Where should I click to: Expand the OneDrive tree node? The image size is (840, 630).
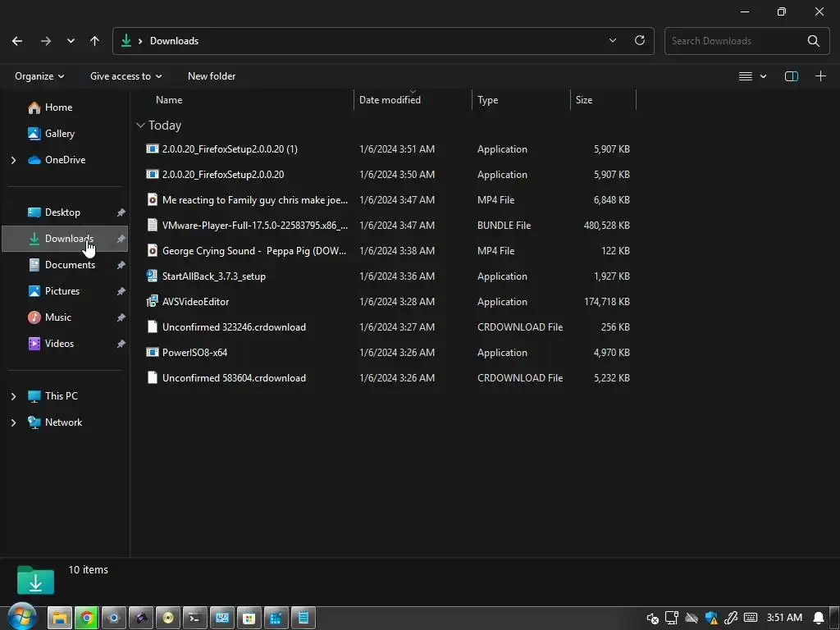(x=13, y=160)
